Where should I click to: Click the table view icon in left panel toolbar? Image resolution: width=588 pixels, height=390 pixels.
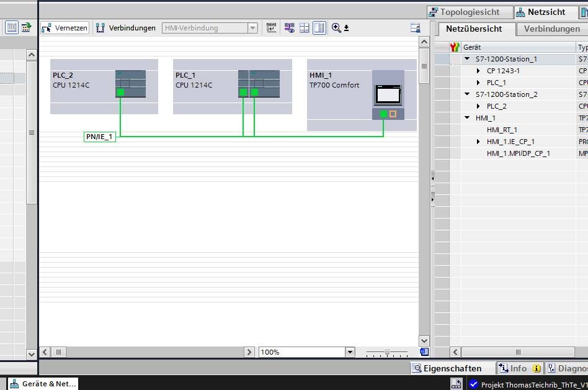tap(12, 27)
